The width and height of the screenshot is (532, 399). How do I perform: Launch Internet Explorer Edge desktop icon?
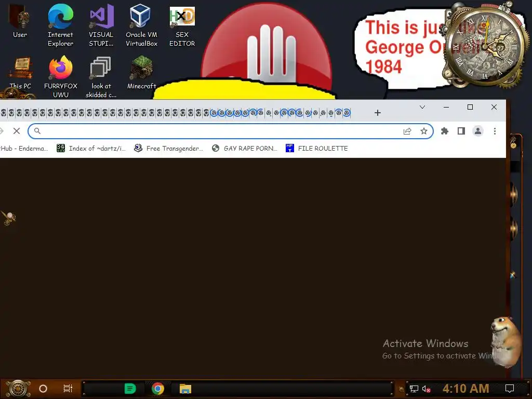(60, 25)
